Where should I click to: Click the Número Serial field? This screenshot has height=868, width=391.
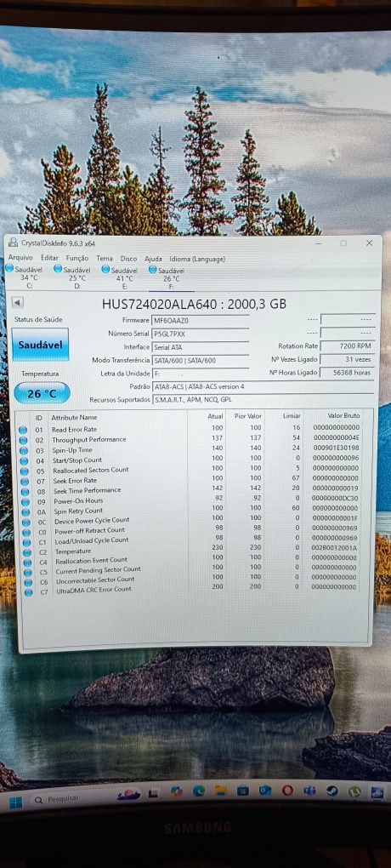[201, 334]
